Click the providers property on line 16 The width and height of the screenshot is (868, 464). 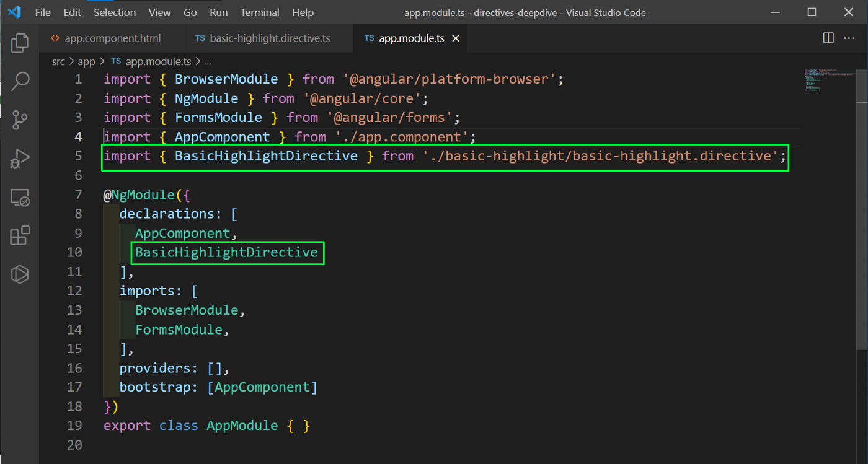coord(155,367)
